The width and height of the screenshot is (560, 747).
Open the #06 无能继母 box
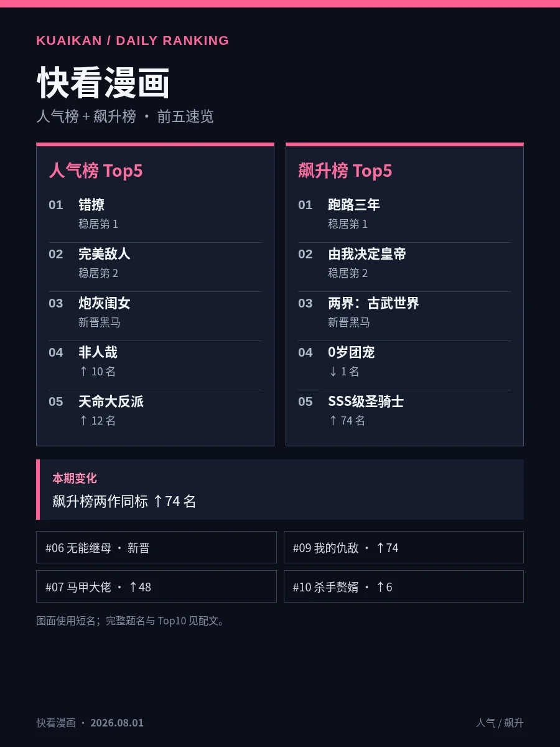(x=156, y=547)
